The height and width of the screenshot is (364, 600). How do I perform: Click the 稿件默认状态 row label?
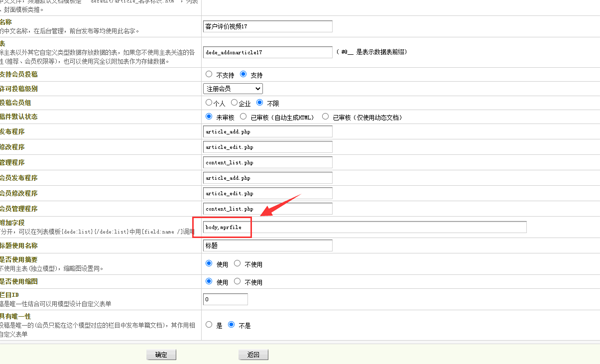pos(19,117)
